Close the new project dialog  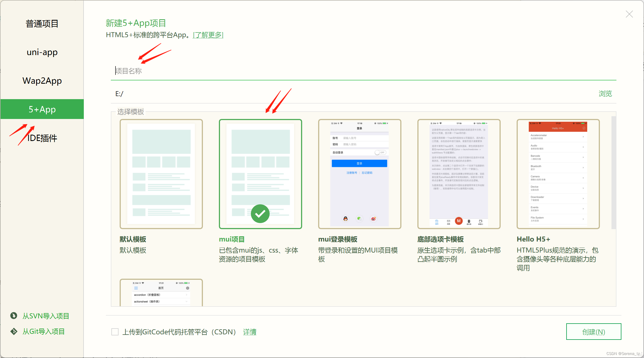(629, 14)
